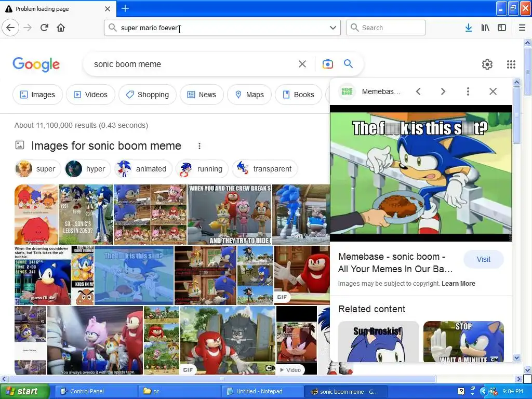
Task: Open a new tab with the plus icon
Action: [125, 8]
